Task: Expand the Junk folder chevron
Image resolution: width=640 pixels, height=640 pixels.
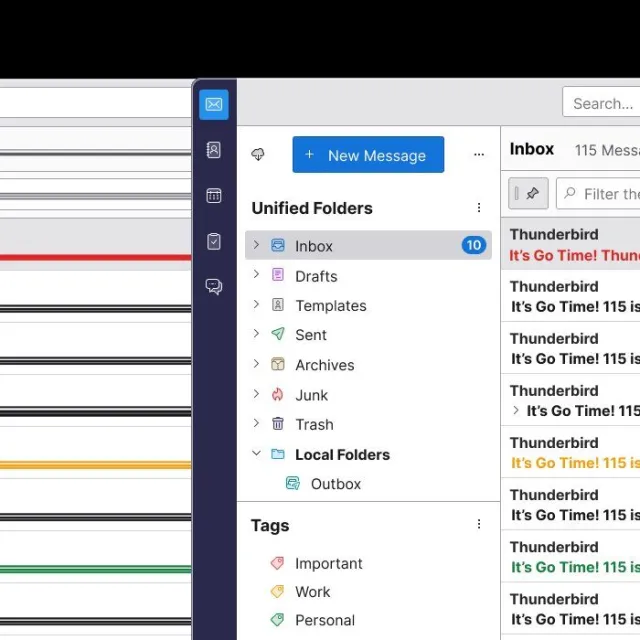Action: [256, 393]
